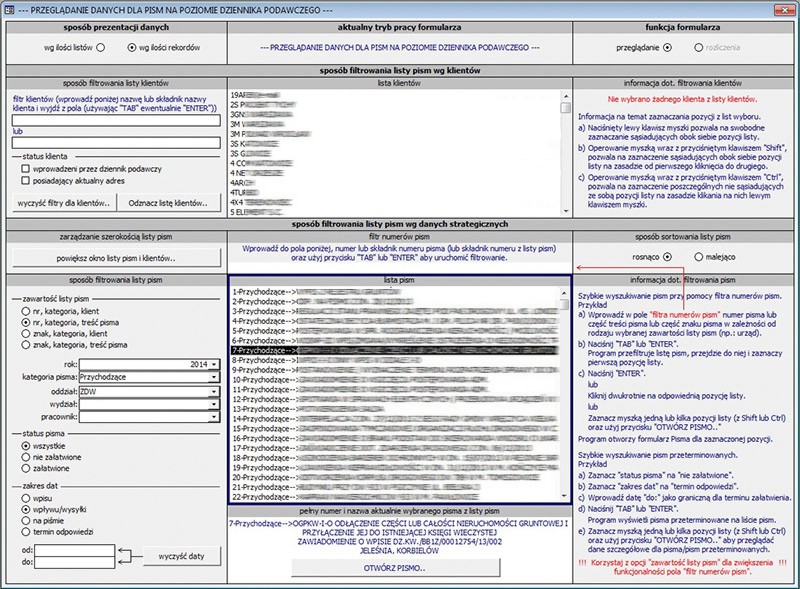
Task: Select "znak, kategoria, treść pisma" option
Action: (x=26, y=345)
